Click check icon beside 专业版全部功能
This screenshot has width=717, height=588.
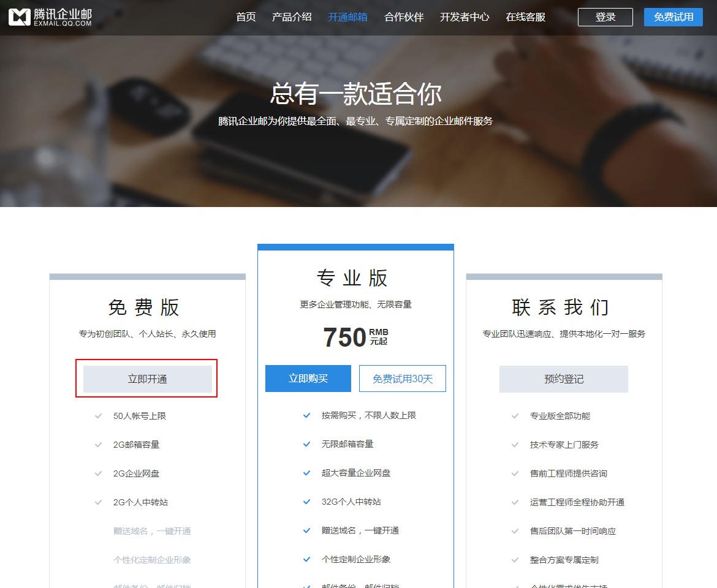point(515,416)
